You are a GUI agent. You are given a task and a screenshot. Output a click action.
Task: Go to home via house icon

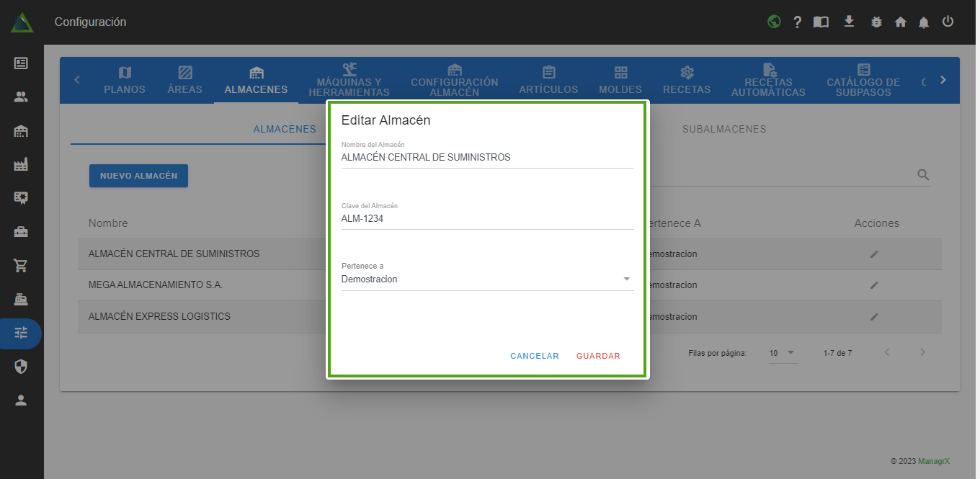tap(900, 22)
